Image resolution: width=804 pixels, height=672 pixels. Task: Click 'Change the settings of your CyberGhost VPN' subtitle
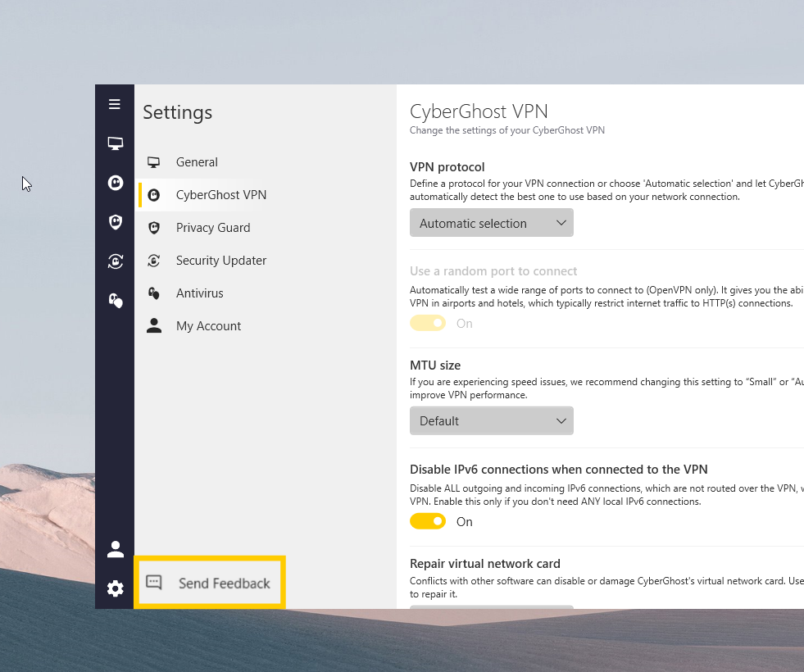coord(507,130)
